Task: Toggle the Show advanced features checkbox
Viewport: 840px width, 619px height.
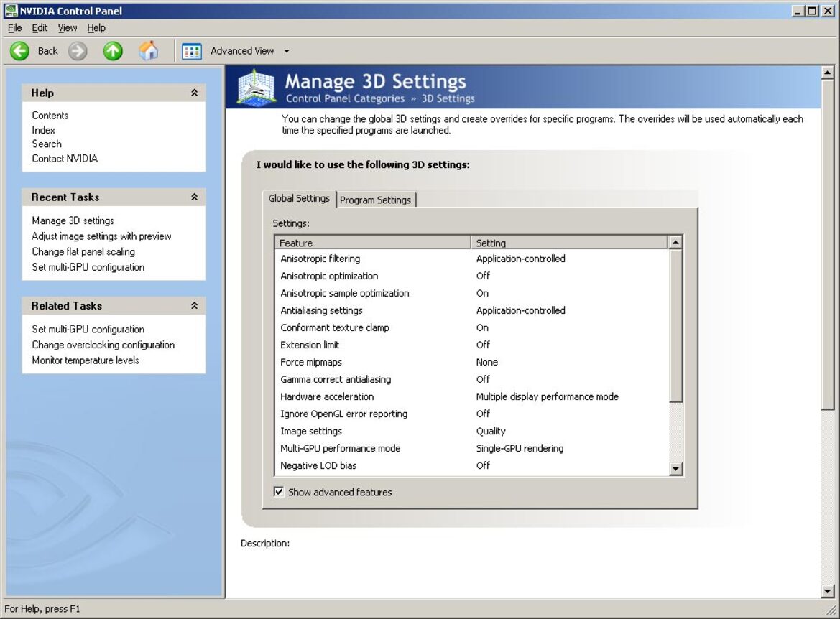Action: (279, 492)
